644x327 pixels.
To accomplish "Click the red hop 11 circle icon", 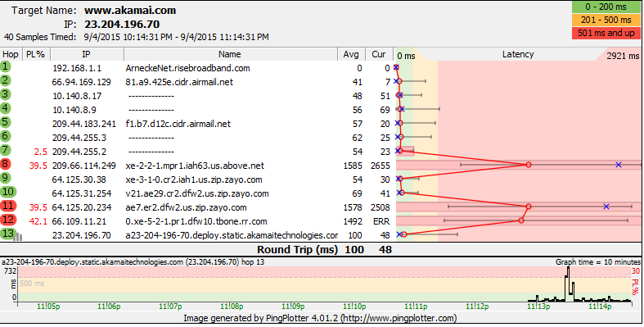I will click(x=8, y=206).
